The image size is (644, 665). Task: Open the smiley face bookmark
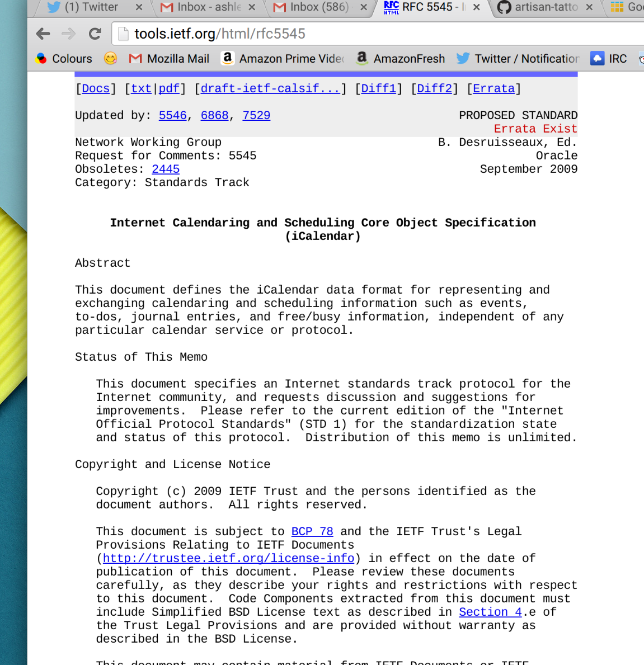coord(110,58)
